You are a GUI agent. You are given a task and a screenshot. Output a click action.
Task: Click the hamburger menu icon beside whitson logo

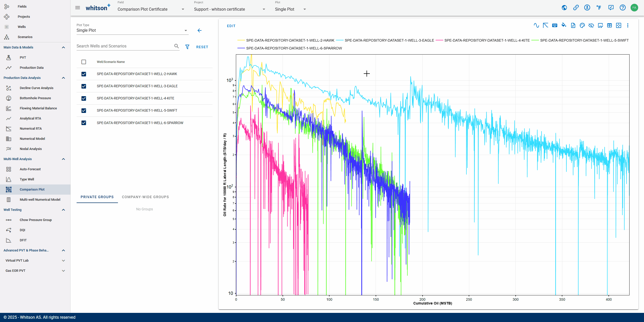78,8
